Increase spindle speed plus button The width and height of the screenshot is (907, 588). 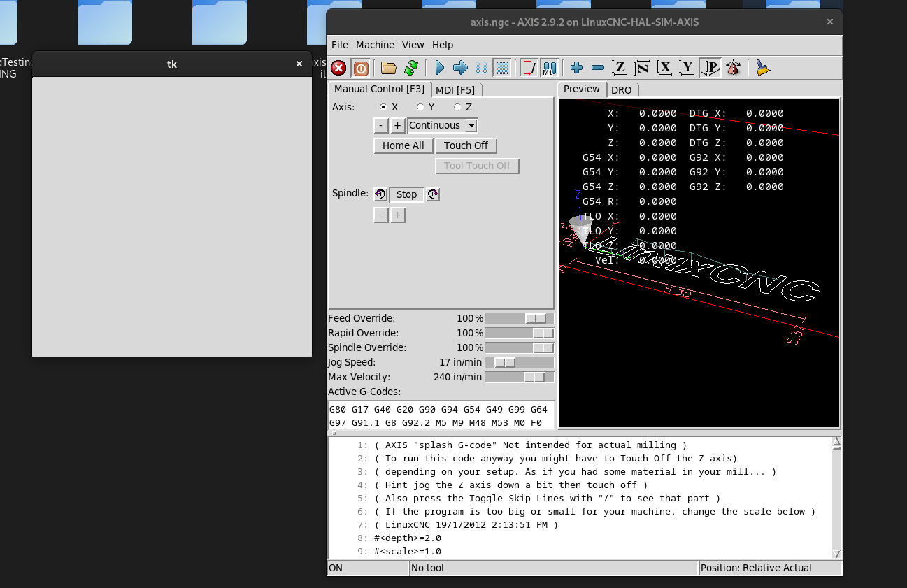pyautogui.click(x=397, y=215)
